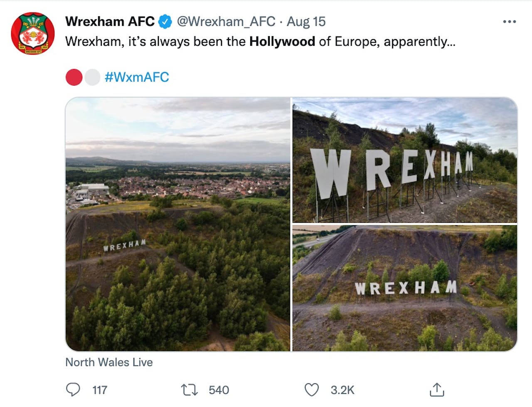Click the @Wrexham_AFC handle
Image resolution: width=532 pixels, height=407 pixels.
[226, 22]
